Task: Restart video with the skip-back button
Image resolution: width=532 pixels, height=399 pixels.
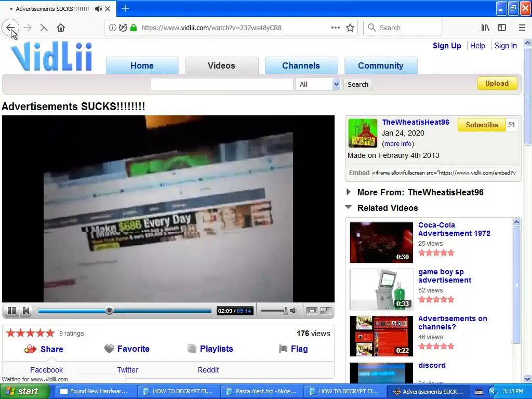Action: click(x=26, y=311)
